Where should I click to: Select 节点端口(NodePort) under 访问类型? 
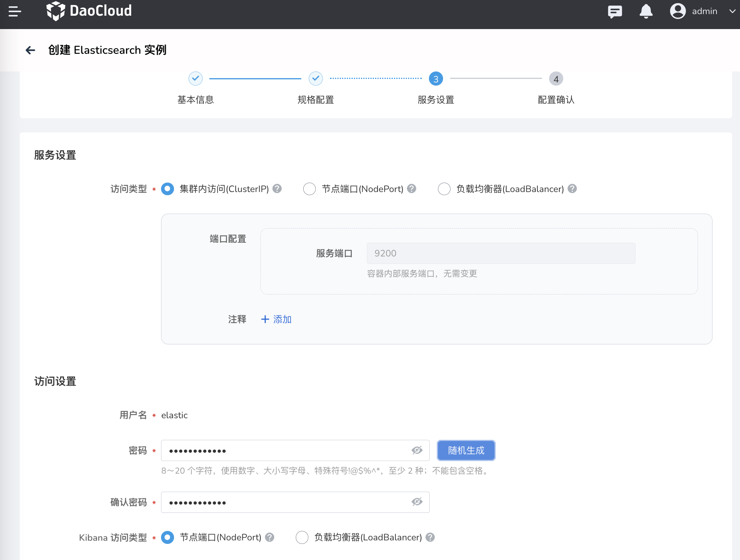(310, 189)
